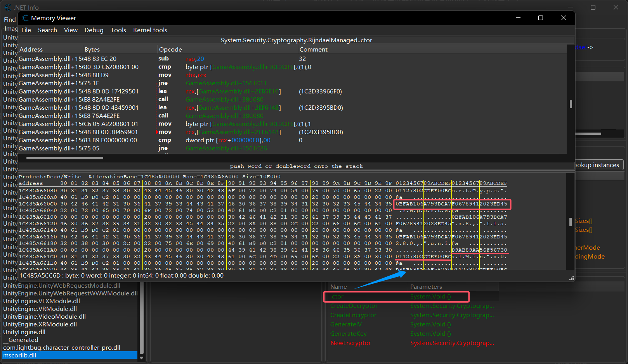Click hex row address 1C485A66120
Image resolution: width=628 pixels, height=364 pixels.
(x=38, y=224)
